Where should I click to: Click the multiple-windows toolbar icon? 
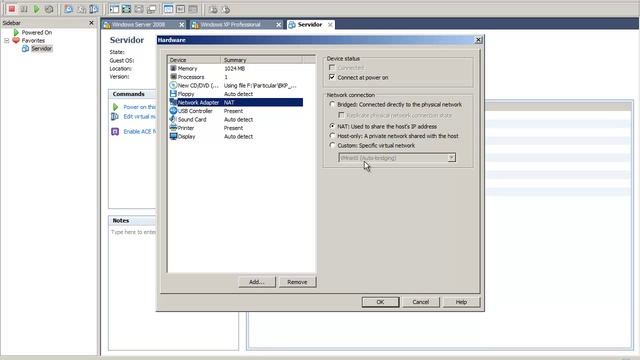[x=151, y=9]
